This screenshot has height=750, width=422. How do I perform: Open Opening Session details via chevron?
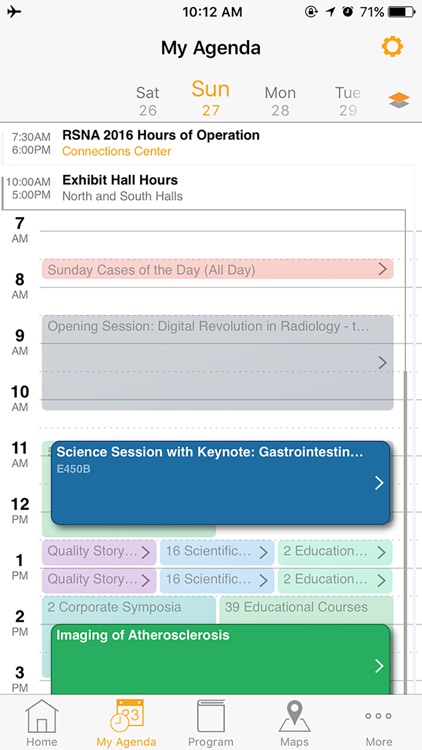(x=382, y=363)
